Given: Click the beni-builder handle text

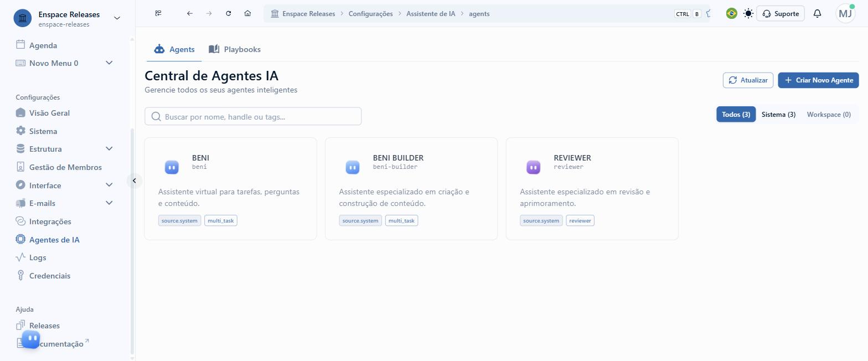Looking at the screenshot, I should (395, 167).
